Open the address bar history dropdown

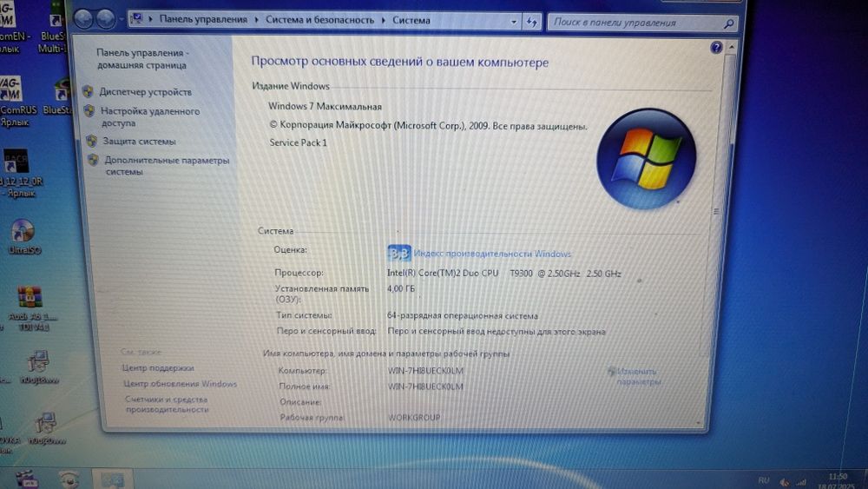(514, 23)
